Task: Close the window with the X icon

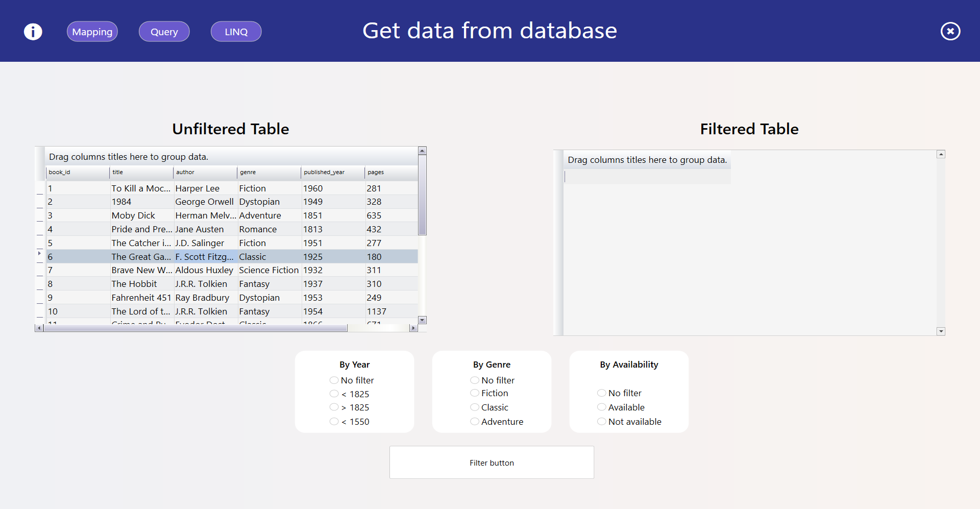Action: tap(950, 32)
